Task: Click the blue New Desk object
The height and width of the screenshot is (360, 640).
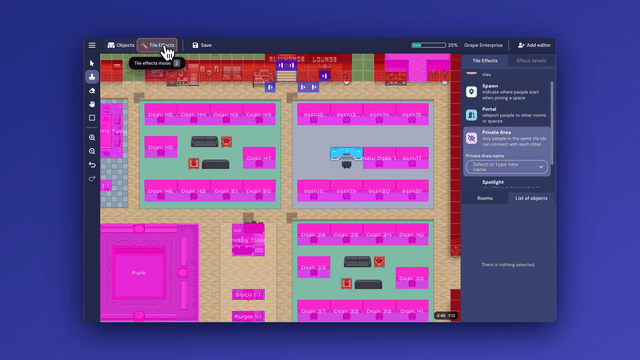Action: [x=346, y=154]
